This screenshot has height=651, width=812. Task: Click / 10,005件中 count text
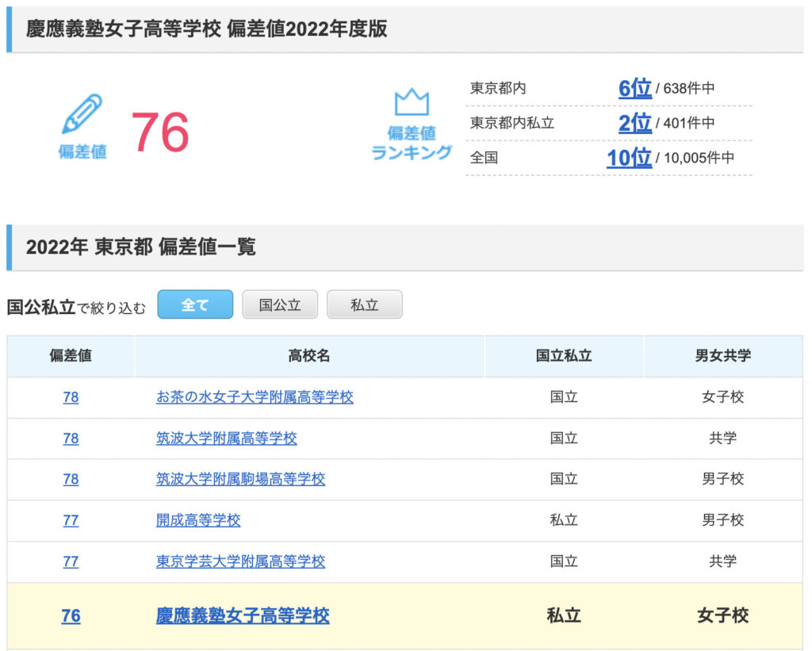(x=695, y=158)
